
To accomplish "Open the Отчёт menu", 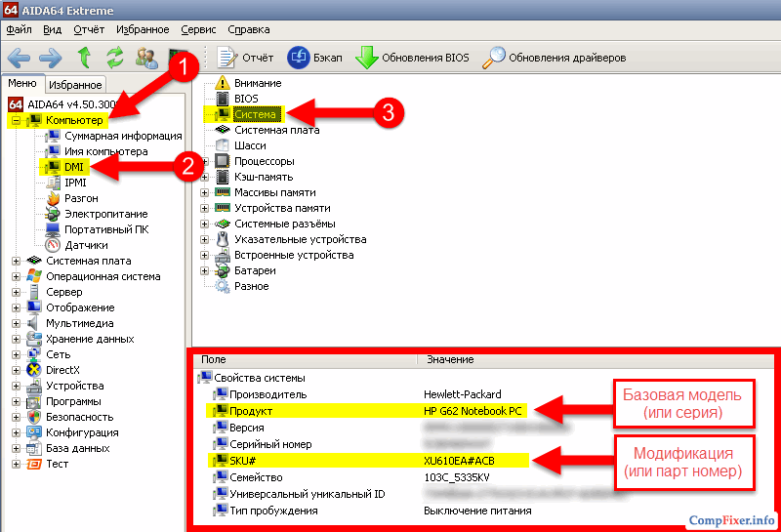I will coord(89,29).
